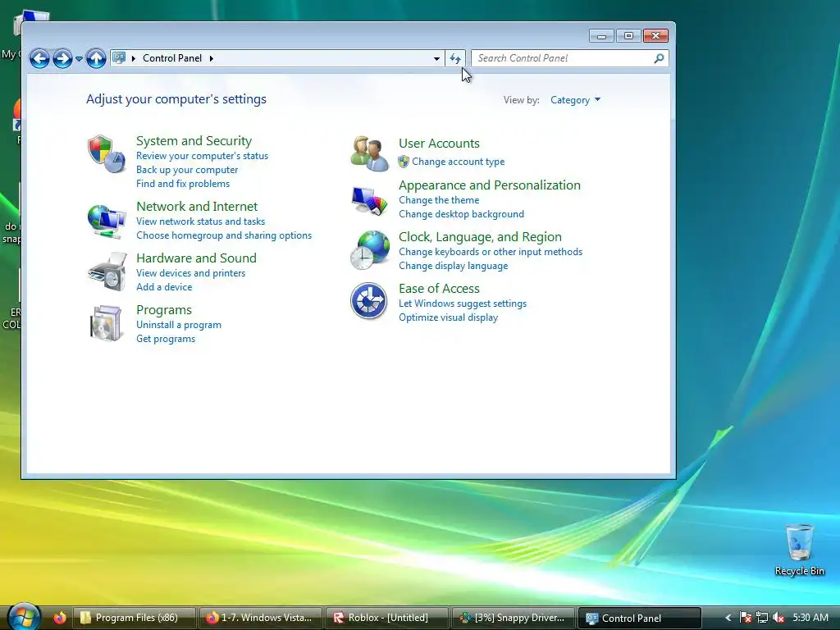Viewport: 840px width, 630px height.
Task: Click Get programs link
Action: tap(166, 339)
